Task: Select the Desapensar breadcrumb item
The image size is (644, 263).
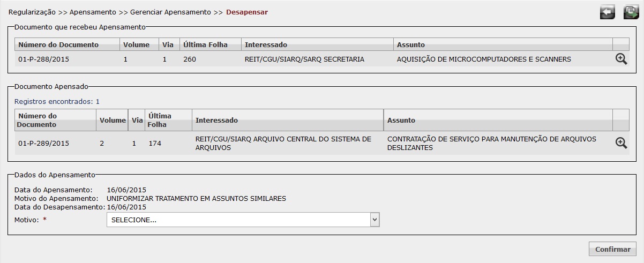Action: click(x=247, y=12)
